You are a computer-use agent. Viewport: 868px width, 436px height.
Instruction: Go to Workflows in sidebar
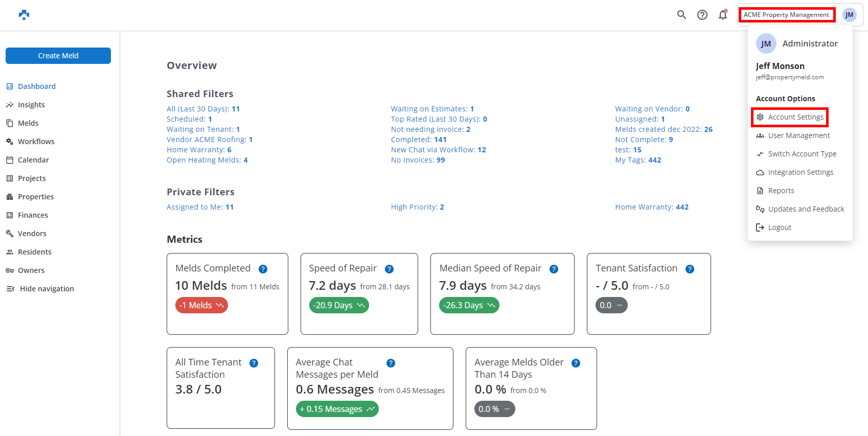point(36,142)
